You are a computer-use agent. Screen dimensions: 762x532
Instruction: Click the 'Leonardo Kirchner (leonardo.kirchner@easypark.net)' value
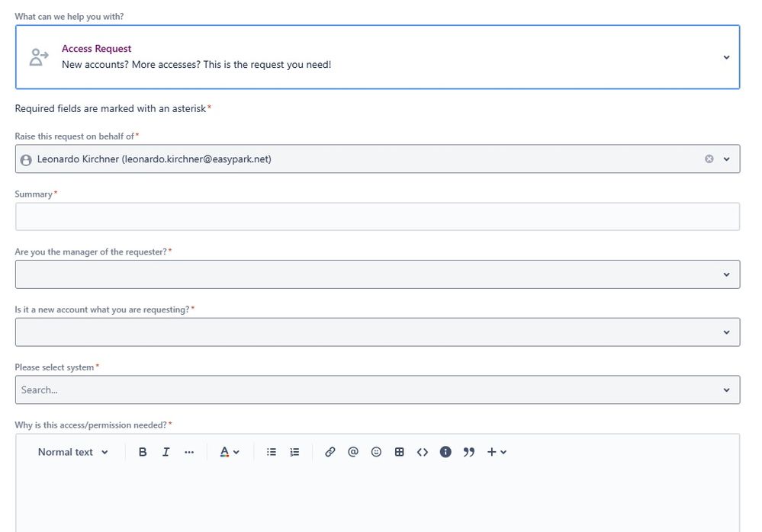coord(154,159)
